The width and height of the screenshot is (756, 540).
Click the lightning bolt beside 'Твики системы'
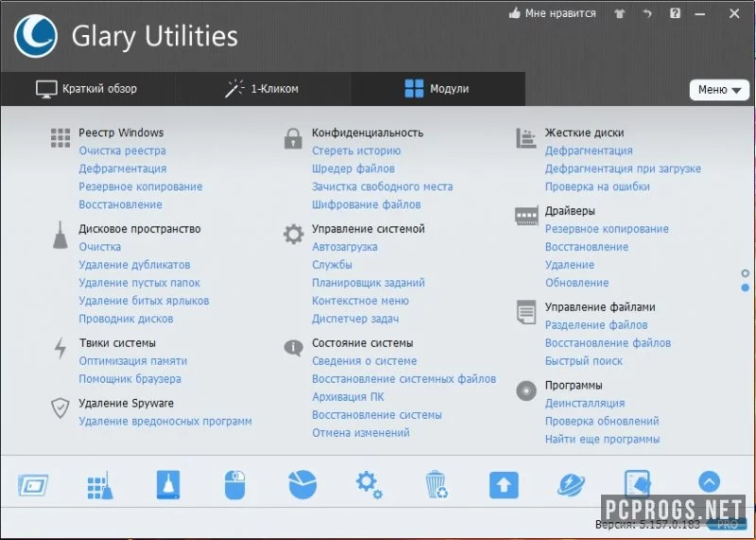click(60, 348)
